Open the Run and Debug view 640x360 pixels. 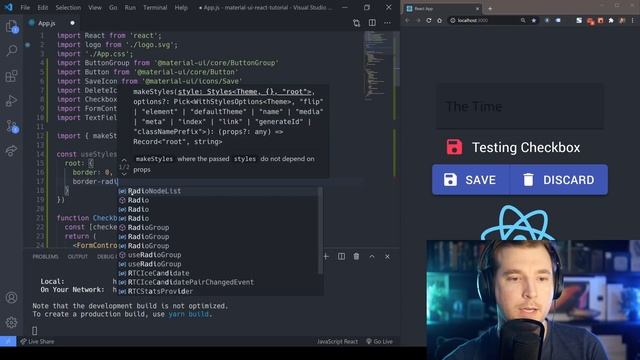tap(11, 101)
